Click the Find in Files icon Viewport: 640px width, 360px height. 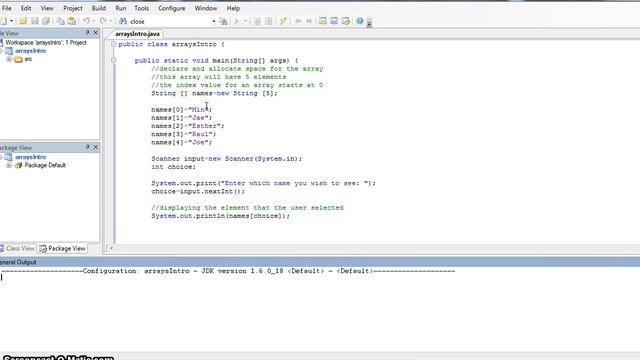coord(223,21)
